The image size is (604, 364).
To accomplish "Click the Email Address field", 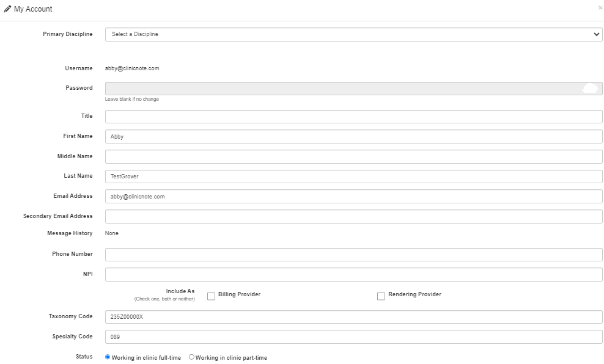I will 352,196.
